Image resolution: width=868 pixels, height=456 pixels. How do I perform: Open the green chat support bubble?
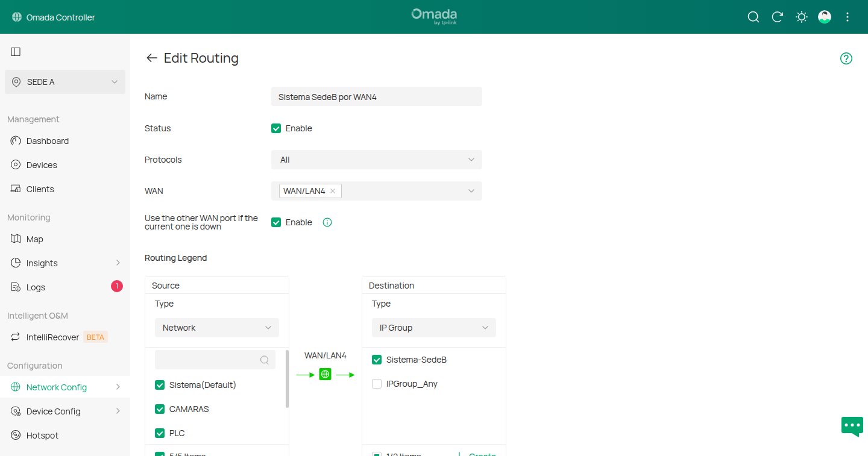[852, 426]
